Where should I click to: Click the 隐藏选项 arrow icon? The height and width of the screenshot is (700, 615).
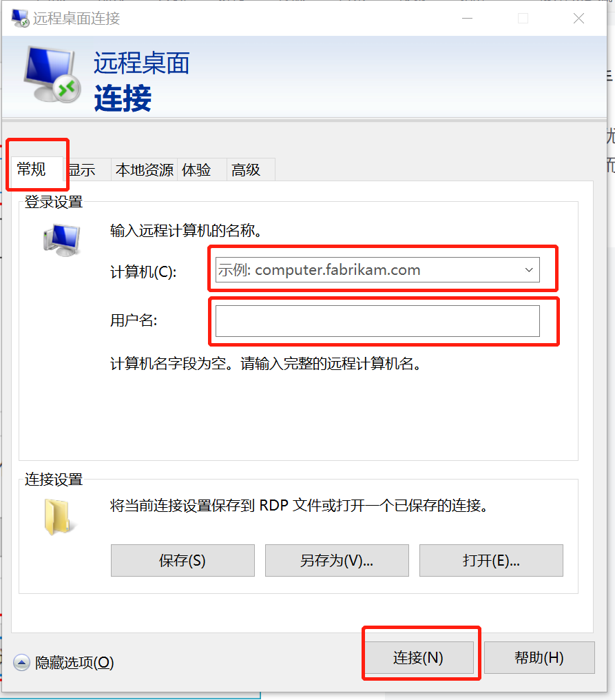(21, 663)
